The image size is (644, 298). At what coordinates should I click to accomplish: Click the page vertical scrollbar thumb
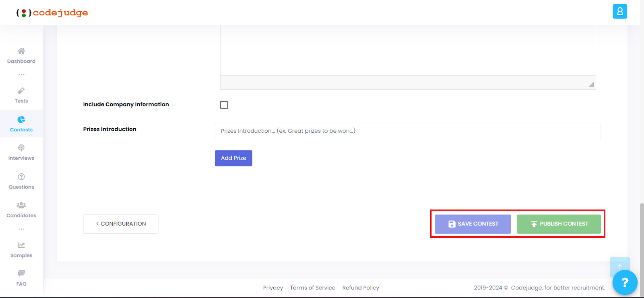[x=642, y=249]
